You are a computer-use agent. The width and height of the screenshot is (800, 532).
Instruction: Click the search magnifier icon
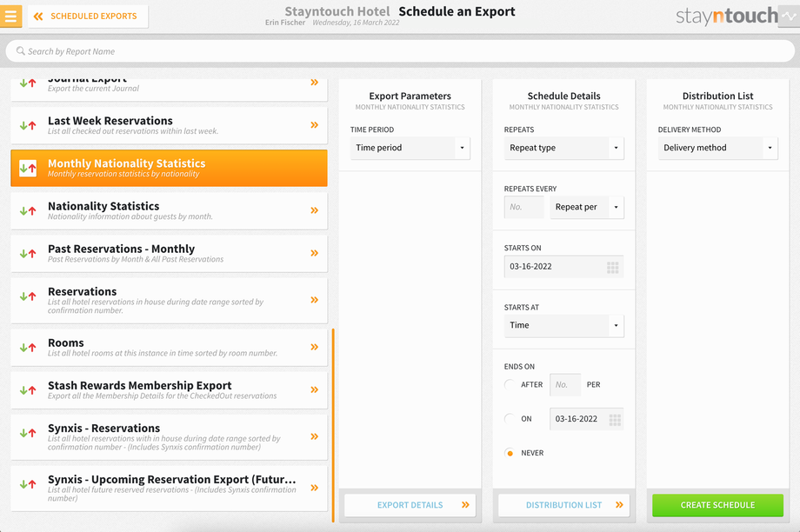[20, 51]
